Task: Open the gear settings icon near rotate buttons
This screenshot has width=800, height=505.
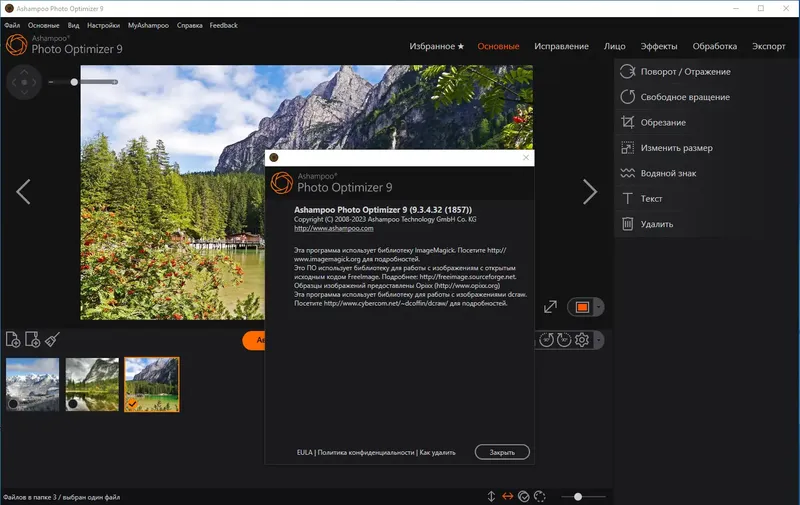Action: point(582,340)
